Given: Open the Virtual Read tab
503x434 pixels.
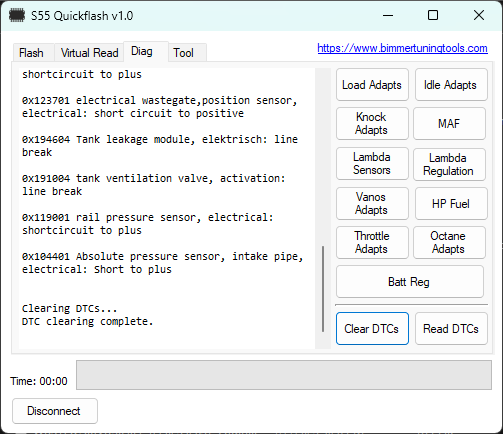Looking at the screenshot, I should tap(89, 53).
